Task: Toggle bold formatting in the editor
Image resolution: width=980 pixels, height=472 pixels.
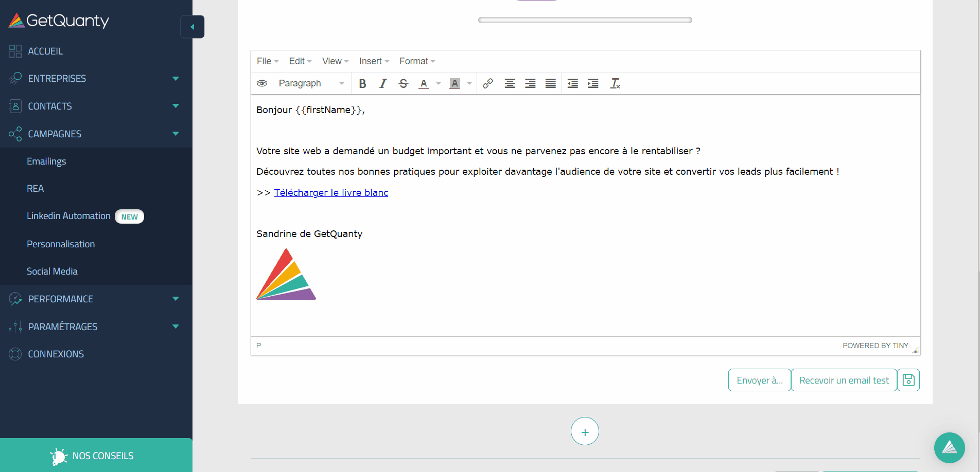Action: point(362,83)
